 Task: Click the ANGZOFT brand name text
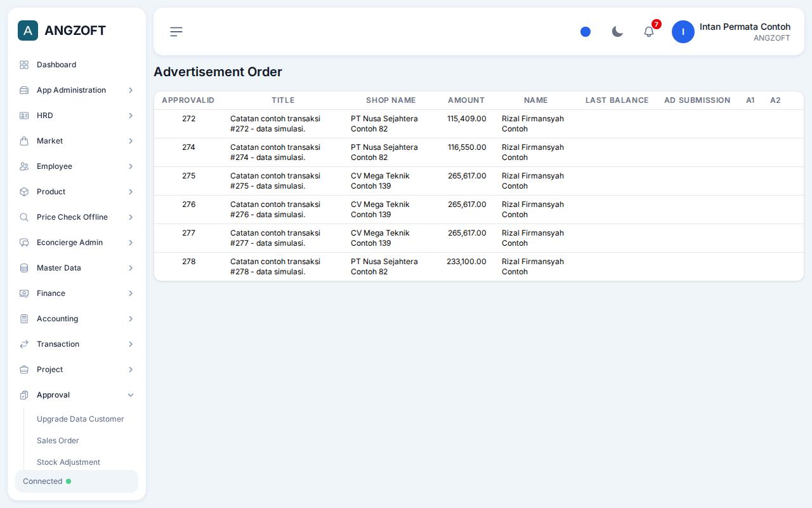pyautogui.click(x=75, y=30)
